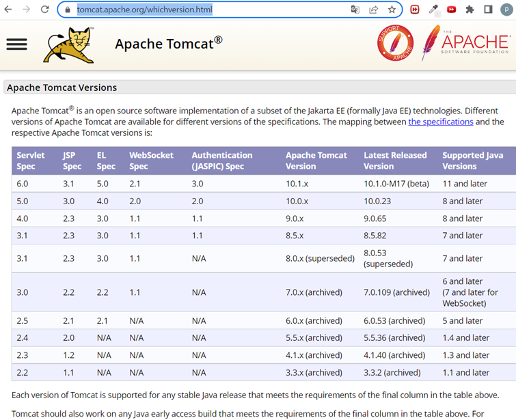Image resolution: width=516 pixels, height=420 pixels.
Task: Click the Authentication (JASPIC) Spec header
Action: pyautogui.click(x=222, y=160)
